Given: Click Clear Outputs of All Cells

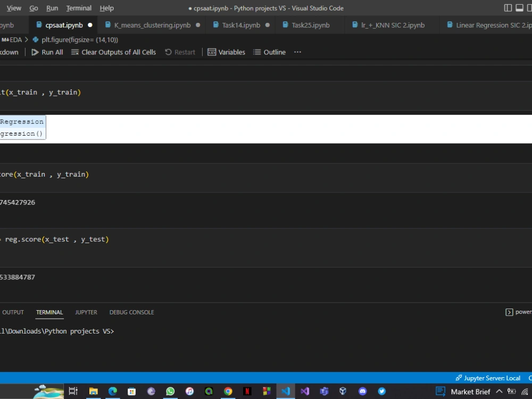Looking at the screenshot, I should (x=113, y=52).
